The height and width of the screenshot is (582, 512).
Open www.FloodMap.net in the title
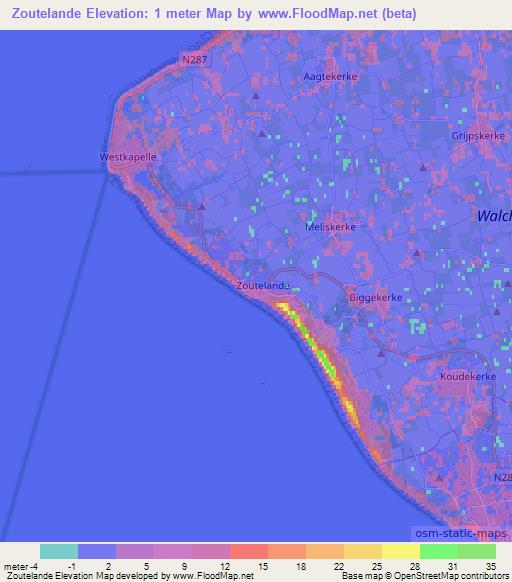[317, 14]
